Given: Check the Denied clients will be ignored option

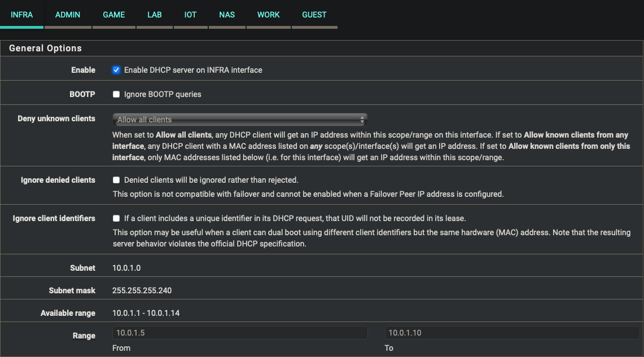Looking at the screenshot, I should click(x=116, y=179).
